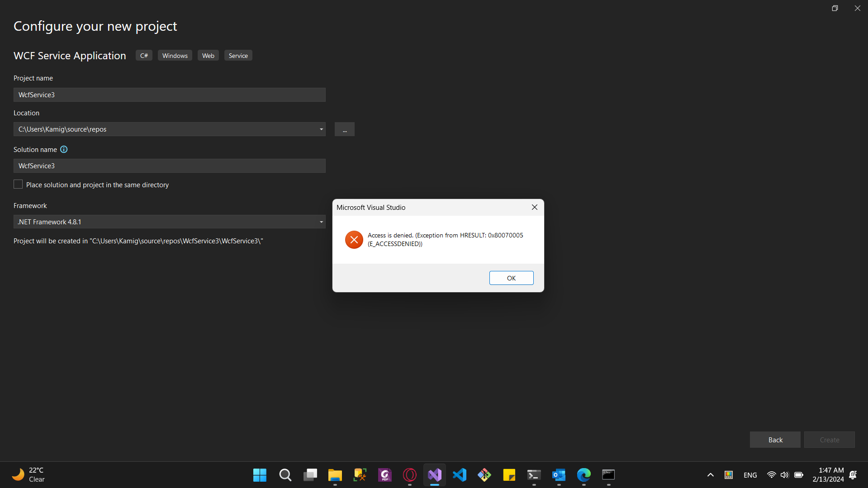868x488 pixels.
Task: Click the ENG language indicator
Action: pos(750,475)
